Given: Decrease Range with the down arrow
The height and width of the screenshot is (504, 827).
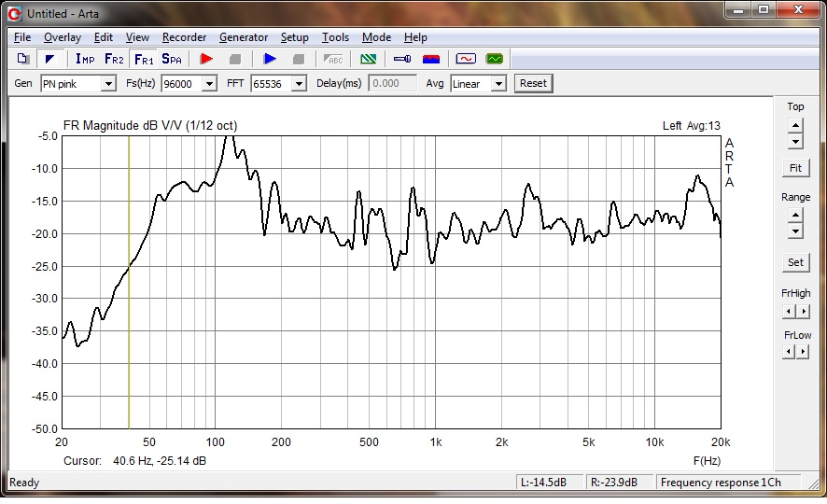Looking at the screenshot, I should coord(795,231).
